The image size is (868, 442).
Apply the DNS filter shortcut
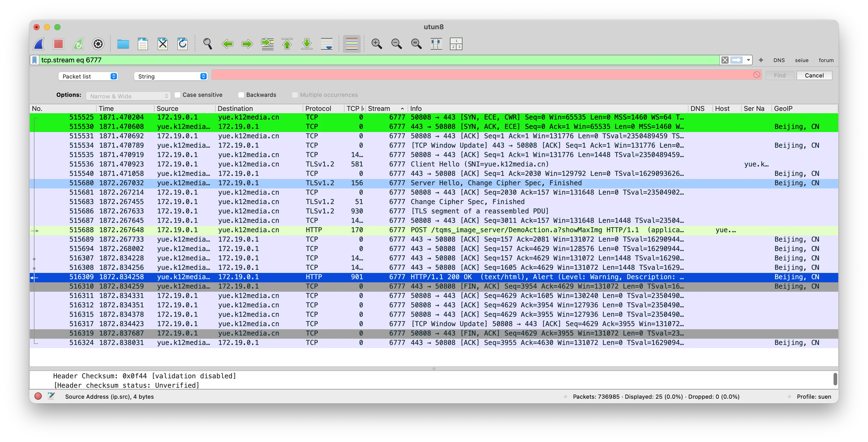pyautogui.click(x=779, y=60)
